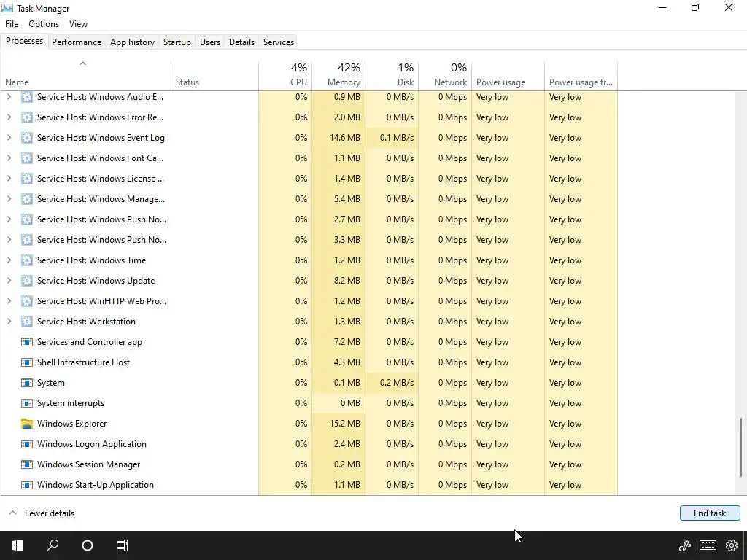
Task: Click the 0.2 MB/s disk value for System
Action: click(397, 383)
